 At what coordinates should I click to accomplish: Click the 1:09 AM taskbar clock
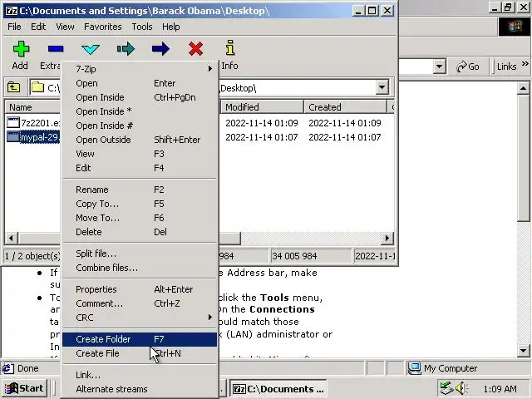tap(500, 388)
